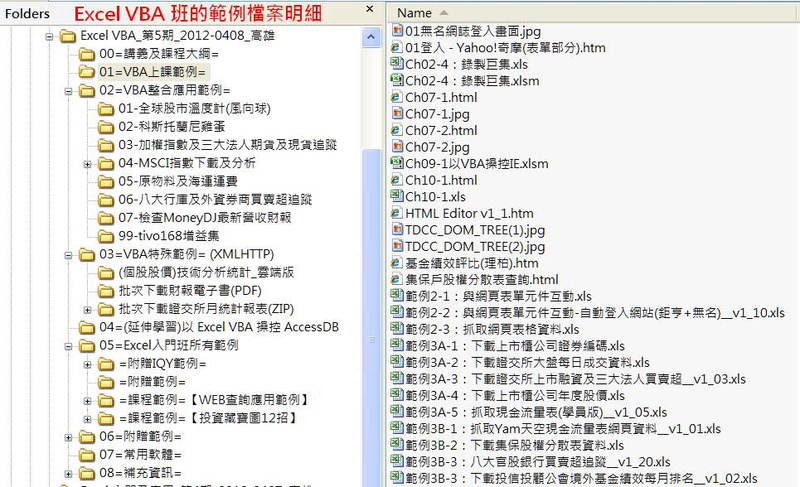Click Excel icon of 範例3B-2 file
This screenshot has width=800, height=487.
pyautogui.click(x=397, y=445)
